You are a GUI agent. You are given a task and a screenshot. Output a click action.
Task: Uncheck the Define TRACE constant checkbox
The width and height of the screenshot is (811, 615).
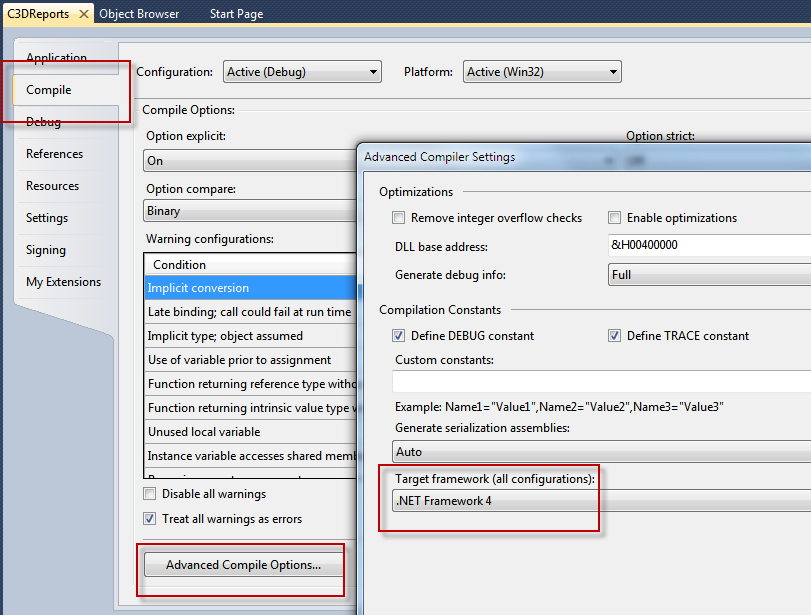click(x=614, y=335)
